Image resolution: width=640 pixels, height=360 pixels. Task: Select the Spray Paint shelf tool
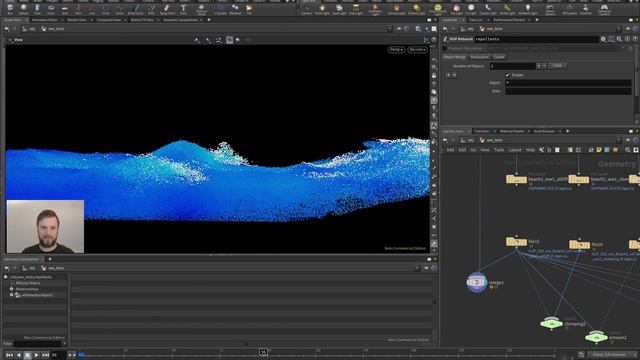[x=167, y=9]
